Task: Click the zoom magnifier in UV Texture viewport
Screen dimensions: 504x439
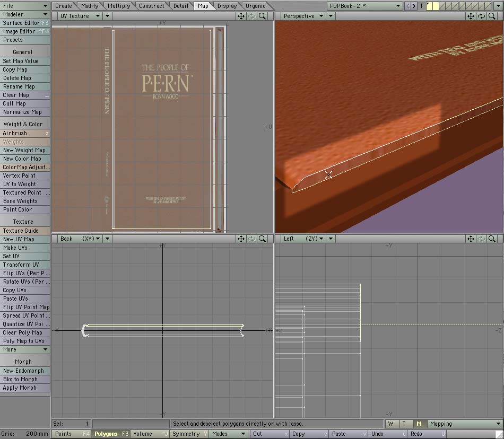Action: 262,16
